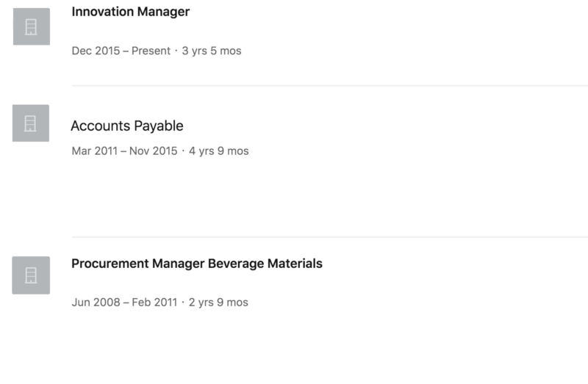Click the 'Feb 2011' end date
Image resolution: width=588 pixels, height=384 pixels.
(x=154, y=303)
